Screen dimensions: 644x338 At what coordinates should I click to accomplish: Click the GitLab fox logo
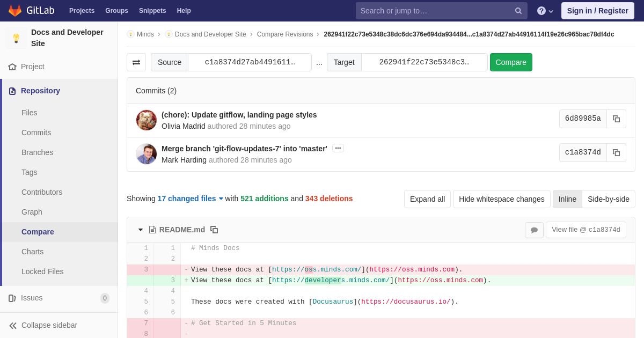(x=15, y=11)
